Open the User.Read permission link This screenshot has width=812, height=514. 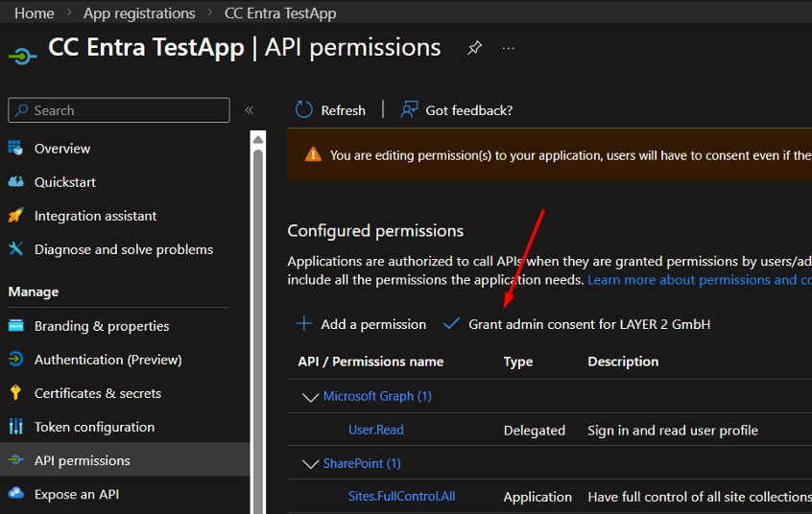tap(375, 430)
